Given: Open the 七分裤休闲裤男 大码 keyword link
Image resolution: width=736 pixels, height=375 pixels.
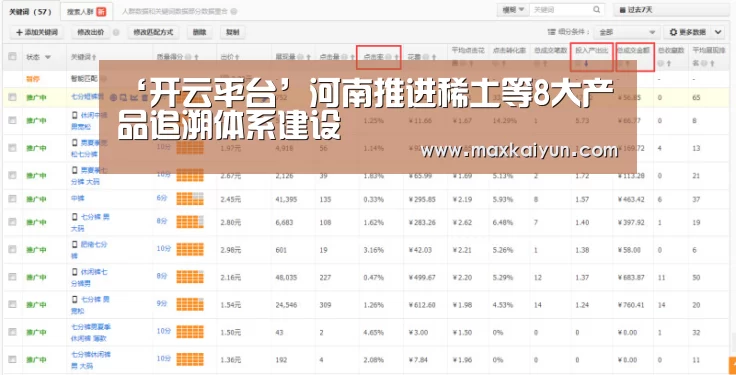Looking at the screenshot, I should tap(91, 359).
